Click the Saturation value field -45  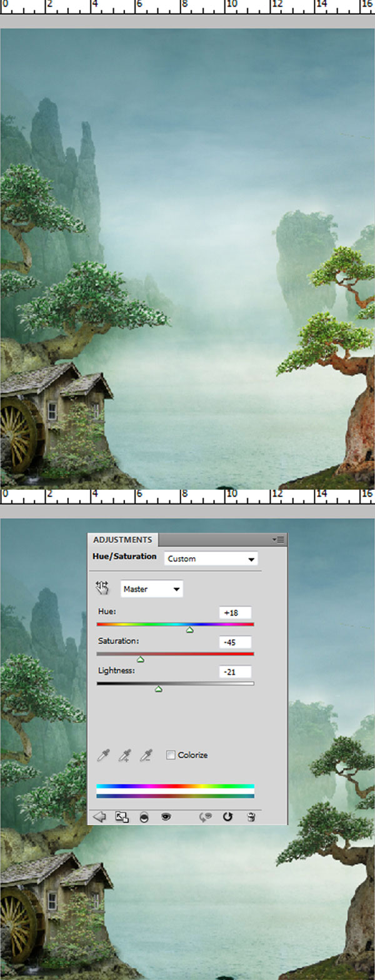(235, 642)
